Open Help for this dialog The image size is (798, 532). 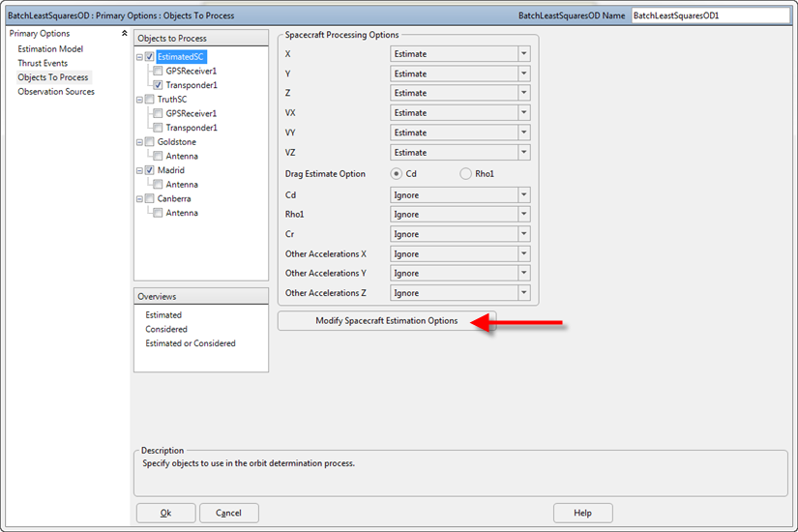(x=582, y=514)
